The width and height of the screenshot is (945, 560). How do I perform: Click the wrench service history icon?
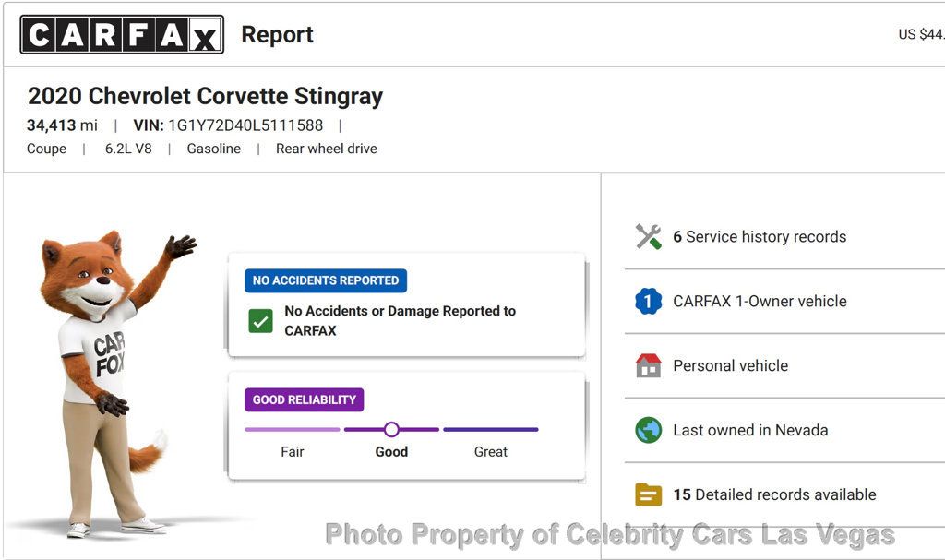tap(649, 237)
